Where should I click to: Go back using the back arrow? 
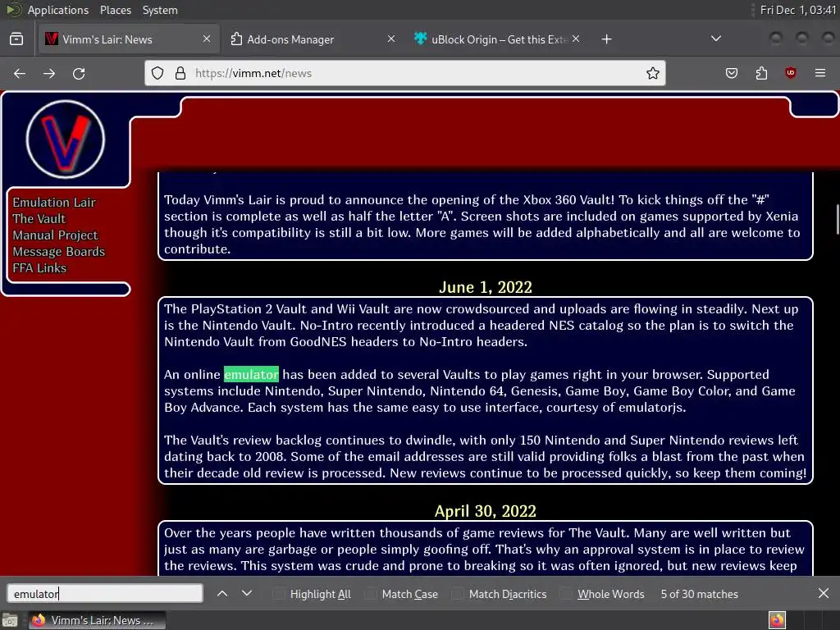tap(20, 73)
